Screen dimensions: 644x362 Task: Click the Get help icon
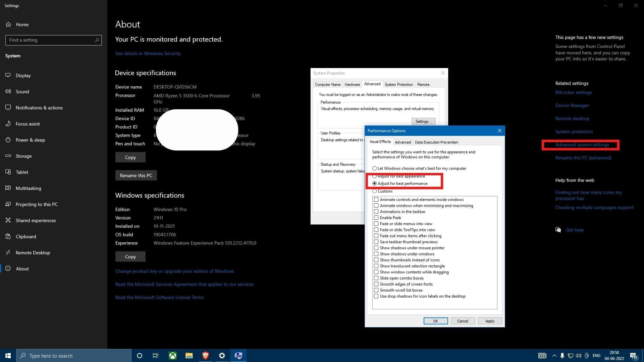click(x=558, y=230)
